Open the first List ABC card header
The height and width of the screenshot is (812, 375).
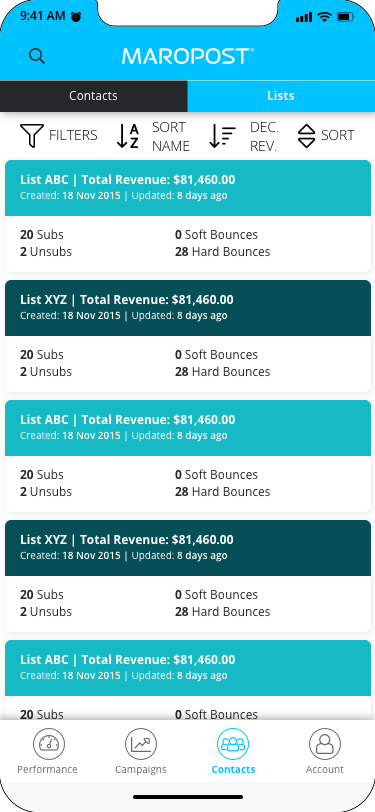click(x=188, y=188)
